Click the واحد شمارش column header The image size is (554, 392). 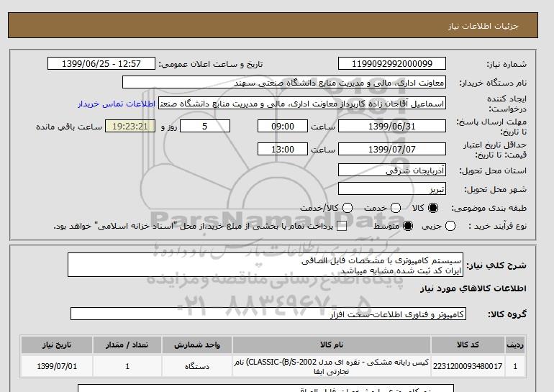[x=197, y=345]
